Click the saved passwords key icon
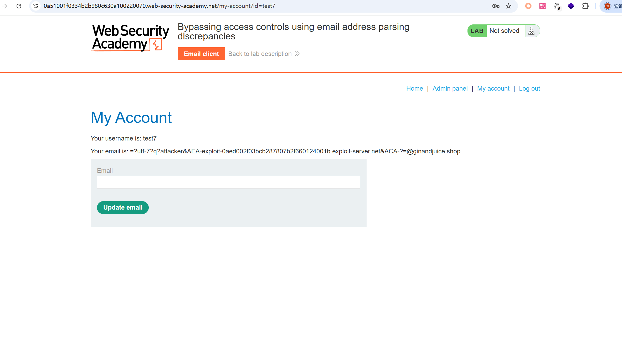622x364 pixels. click(x=496, y=6)
